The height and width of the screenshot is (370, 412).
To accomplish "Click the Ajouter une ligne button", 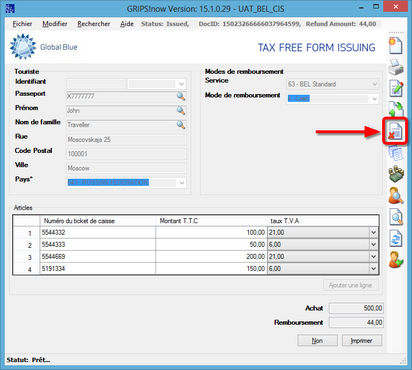I will tap(351, 285).
